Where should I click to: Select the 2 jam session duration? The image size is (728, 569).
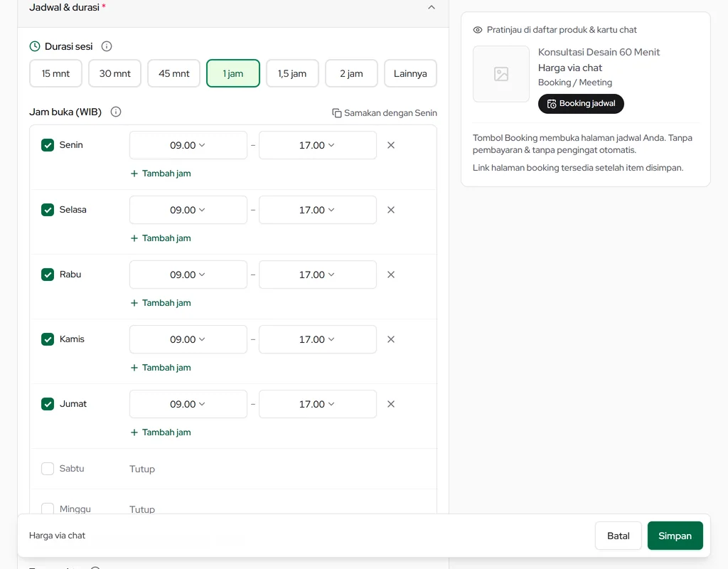351,73
